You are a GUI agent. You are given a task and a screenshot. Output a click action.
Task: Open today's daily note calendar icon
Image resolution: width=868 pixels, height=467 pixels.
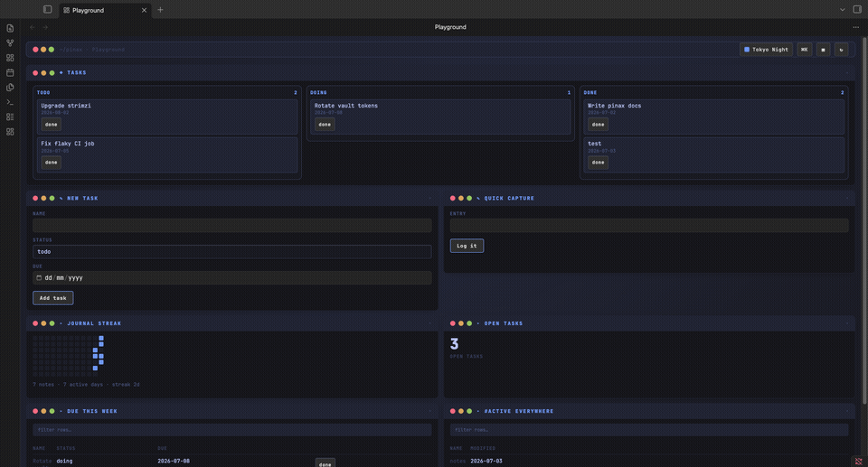[10, 72]
